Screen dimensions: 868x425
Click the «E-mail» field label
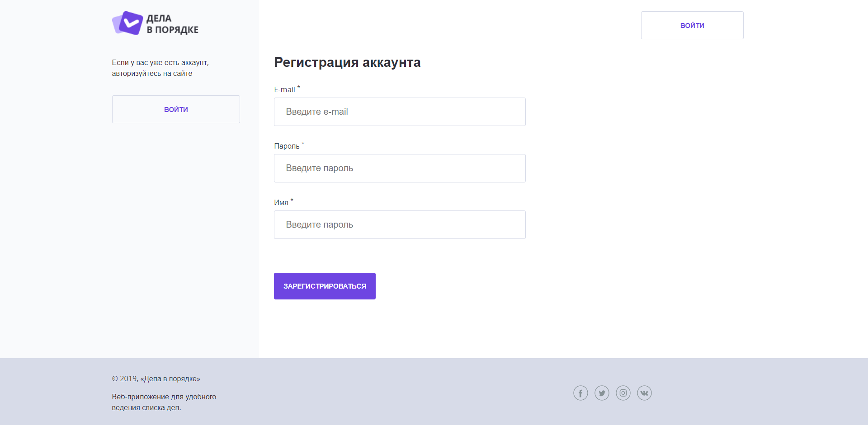pyautogui.click(x=287, y=89)
